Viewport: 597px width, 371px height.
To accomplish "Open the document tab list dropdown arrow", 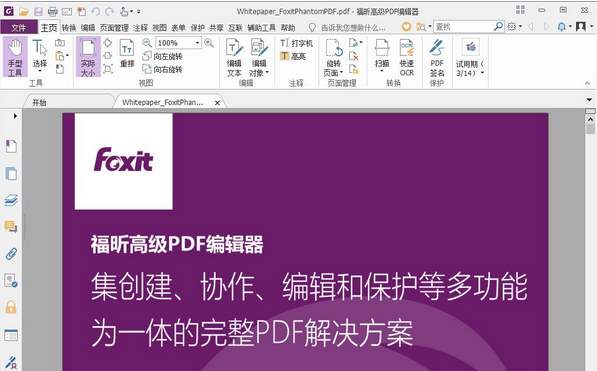I will 589,100.
